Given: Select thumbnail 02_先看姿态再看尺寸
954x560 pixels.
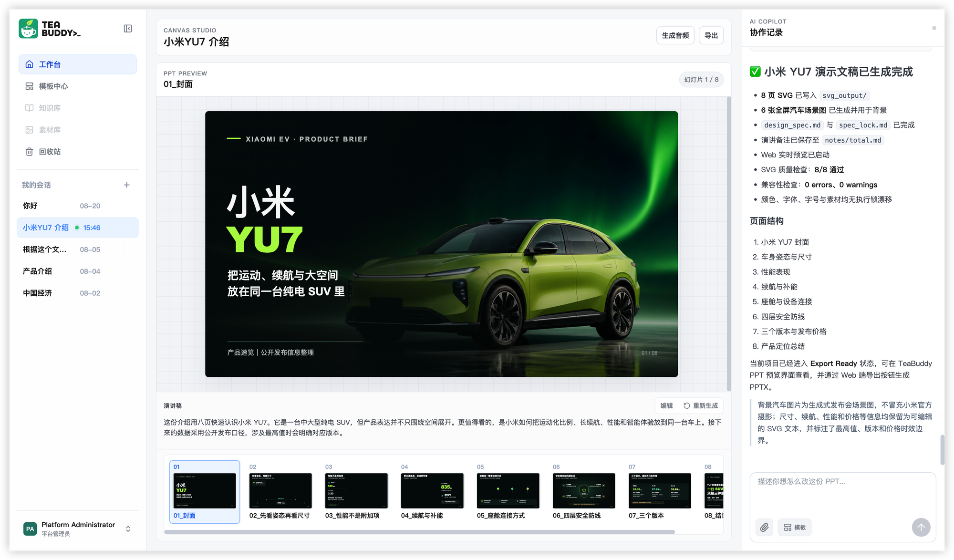Looking at the screenshot, I should coord(280,492).
